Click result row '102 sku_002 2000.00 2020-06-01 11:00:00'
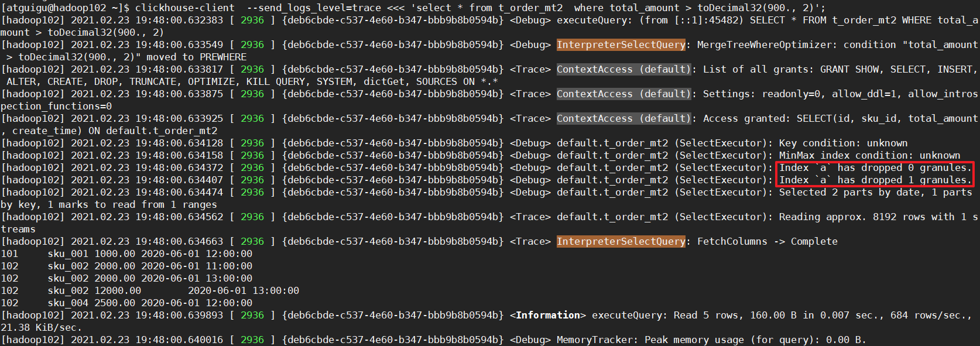The width and height of the screenshot is (980, 346). pyautogui.click(x=126, y=266)
